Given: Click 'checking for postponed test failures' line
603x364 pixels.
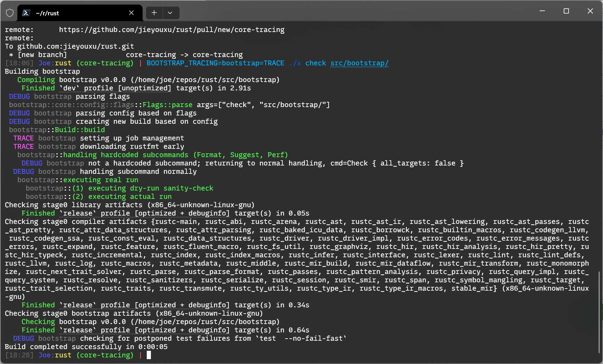Looking at the screenshot, I should (x=180, y=338).
